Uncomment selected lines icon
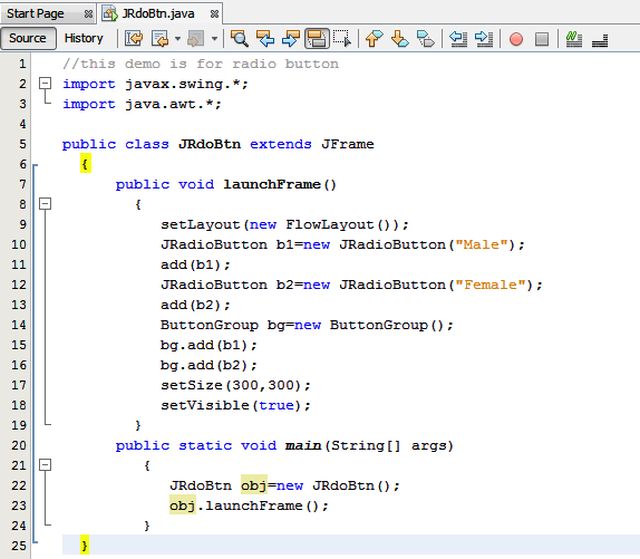Screen dimensions: 640x559 coord(600,40)
